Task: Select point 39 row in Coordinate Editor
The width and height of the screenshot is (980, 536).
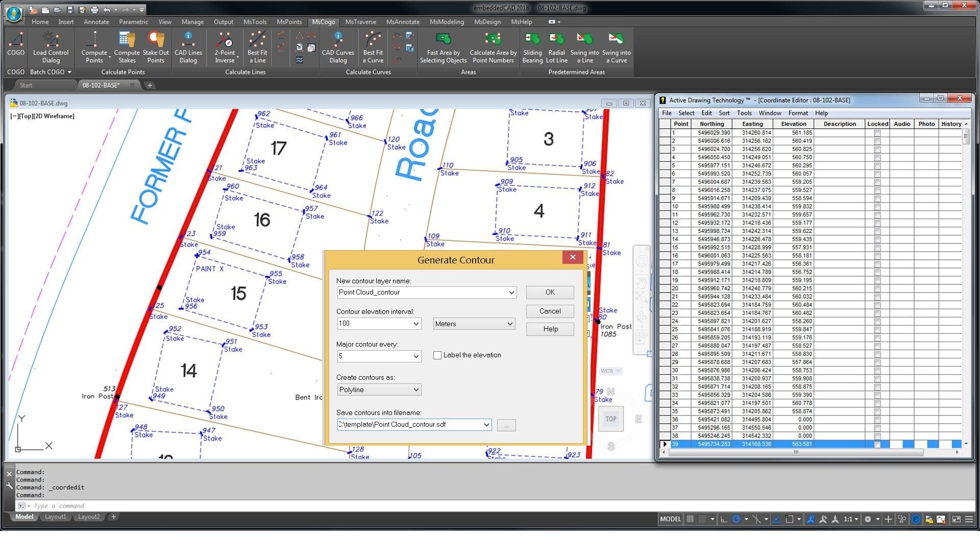Action: 812,444
